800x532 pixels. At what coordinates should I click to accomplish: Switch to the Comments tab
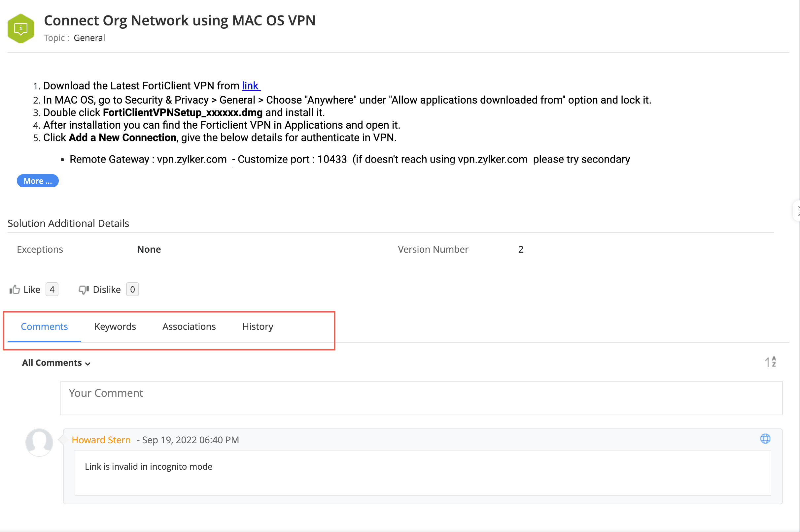click(44, 327)
